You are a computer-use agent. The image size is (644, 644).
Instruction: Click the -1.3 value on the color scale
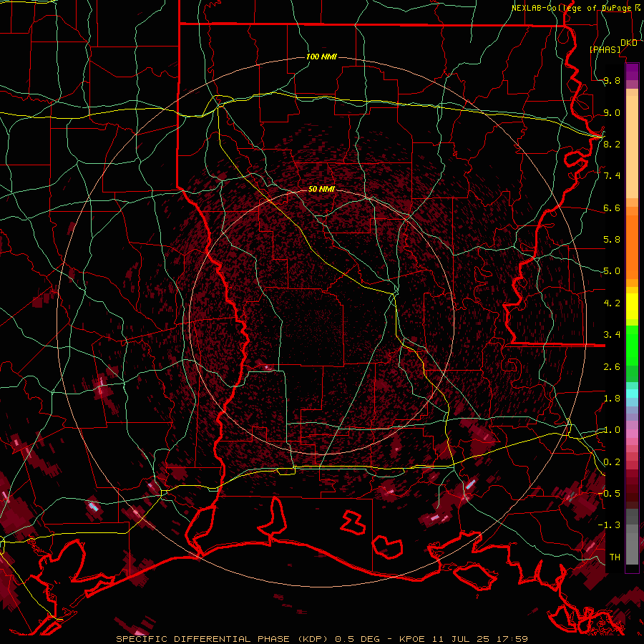[x=609, y=525]
